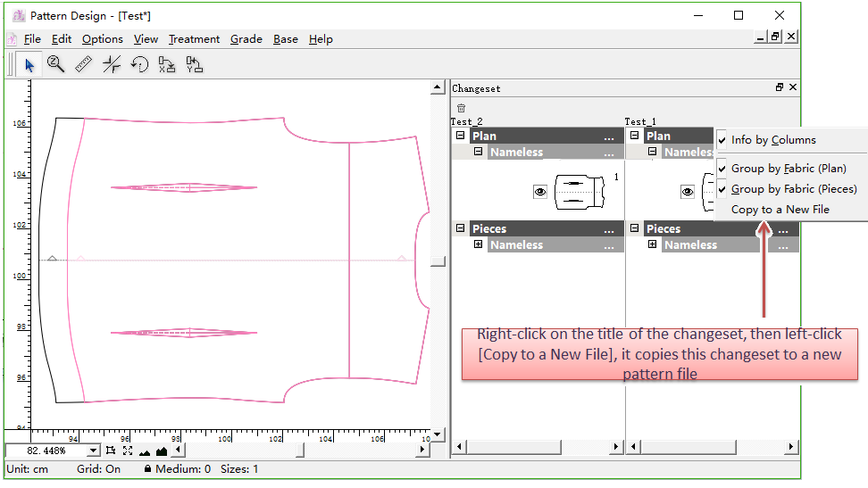Delete changeset using the trash icon
This screenshot has width=868, height=488.
tap(461, 108)
